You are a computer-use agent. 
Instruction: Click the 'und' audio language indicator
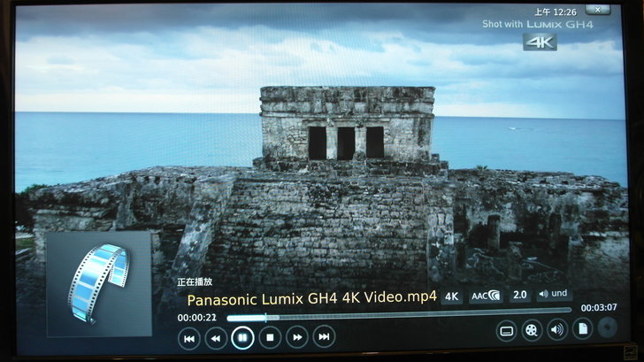(x=554, y=293)
